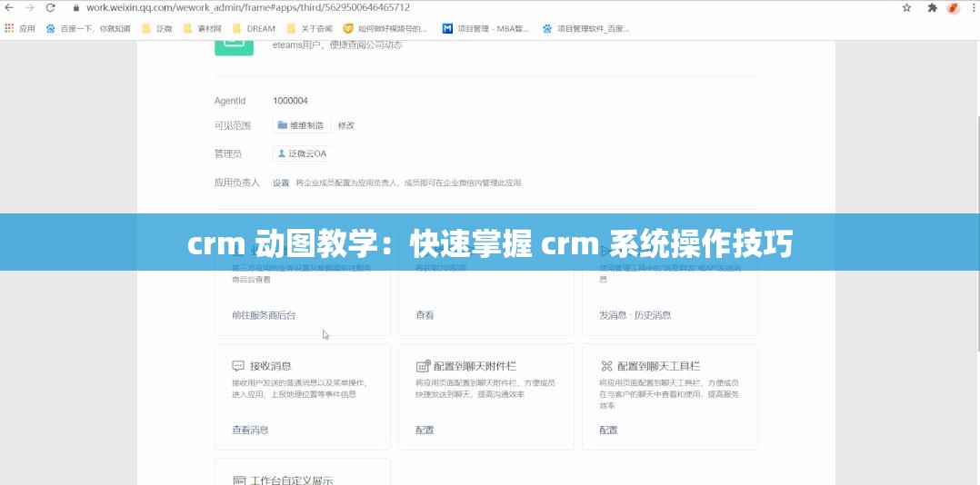The image size is (980, 485).
Task: Click the 接收消息 card title
Action: (x=271, y=366)
